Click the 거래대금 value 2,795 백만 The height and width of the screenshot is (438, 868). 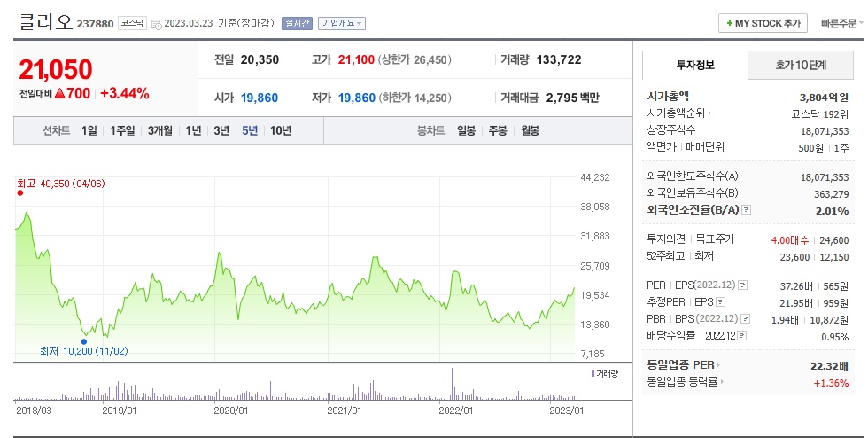[x=573, y=98]
